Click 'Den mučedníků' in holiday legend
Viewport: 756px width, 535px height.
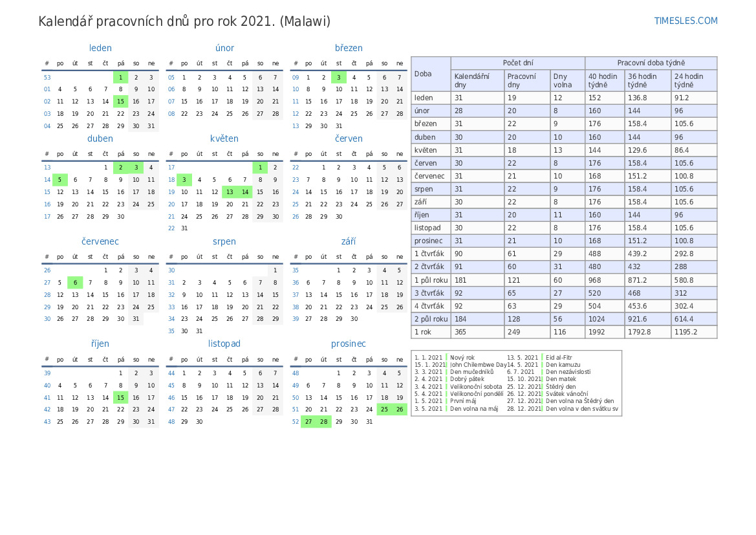point(472,372)
